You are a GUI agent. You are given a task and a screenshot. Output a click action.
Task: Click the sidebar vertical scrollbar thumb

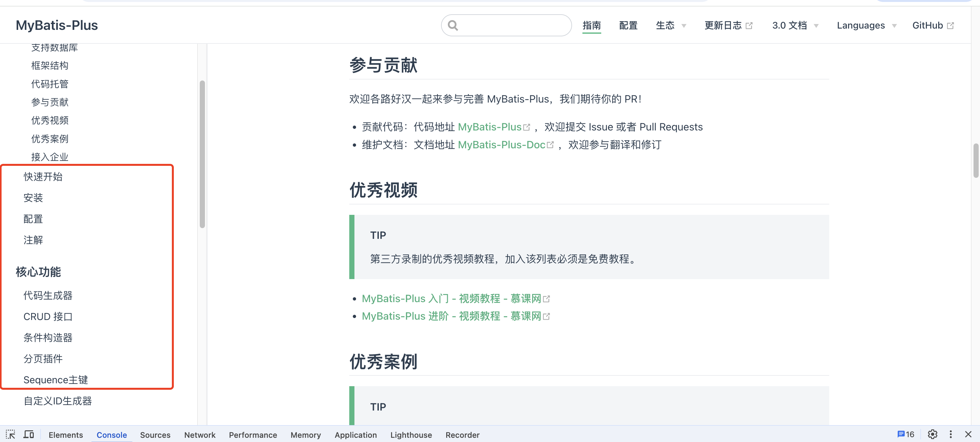pos(202,154)
